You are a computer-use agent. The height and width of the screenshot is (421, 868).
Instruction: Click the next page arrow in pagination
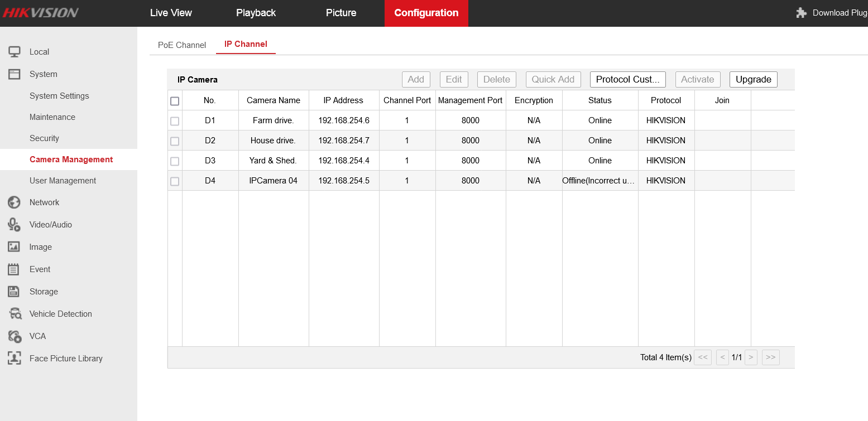(x=751, y=357)
